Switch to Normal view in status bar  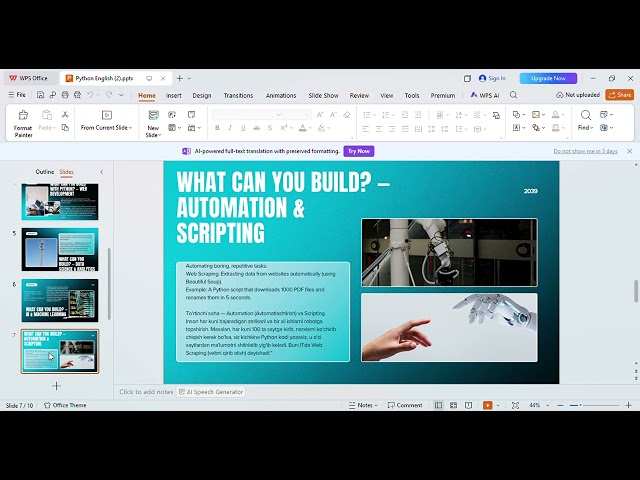(438, 405)
